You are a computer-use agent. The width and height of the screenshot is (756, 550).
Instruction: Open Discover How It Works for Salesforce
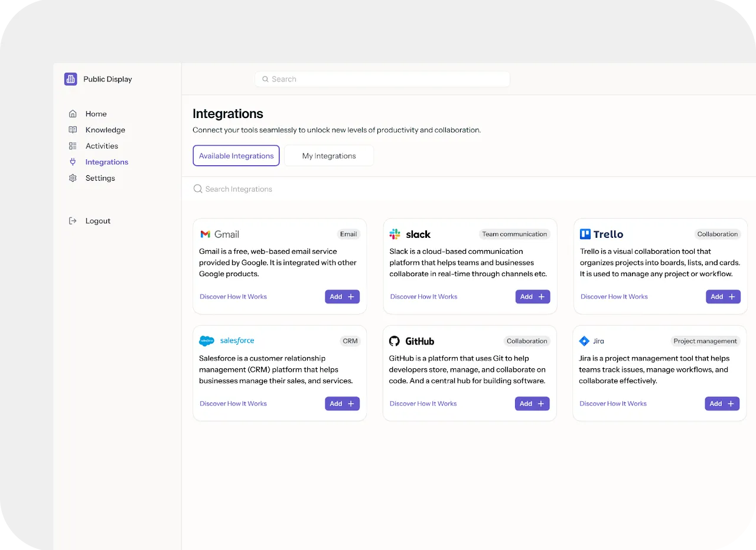[x=233, y=404]
